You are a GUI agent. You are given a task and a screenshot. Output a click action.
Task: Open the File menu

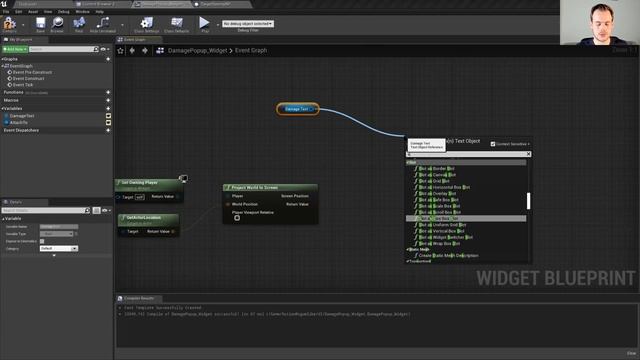click(x=6, y=12)
